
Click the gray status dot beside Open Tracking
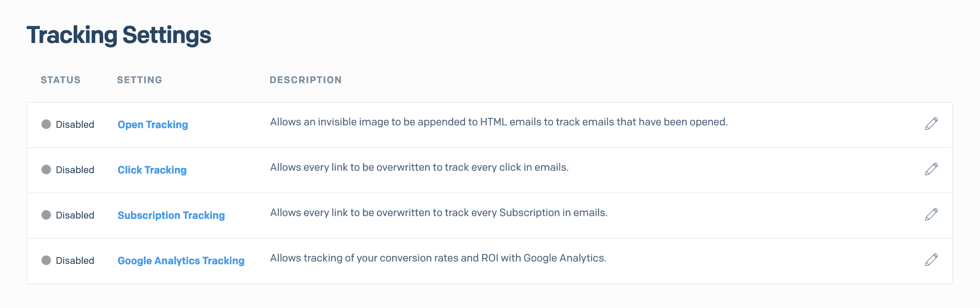coord(45,124)
